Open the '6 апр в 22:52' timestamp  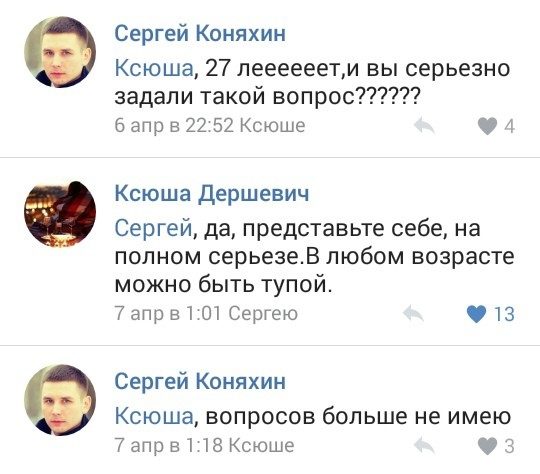tap(174, 126)
